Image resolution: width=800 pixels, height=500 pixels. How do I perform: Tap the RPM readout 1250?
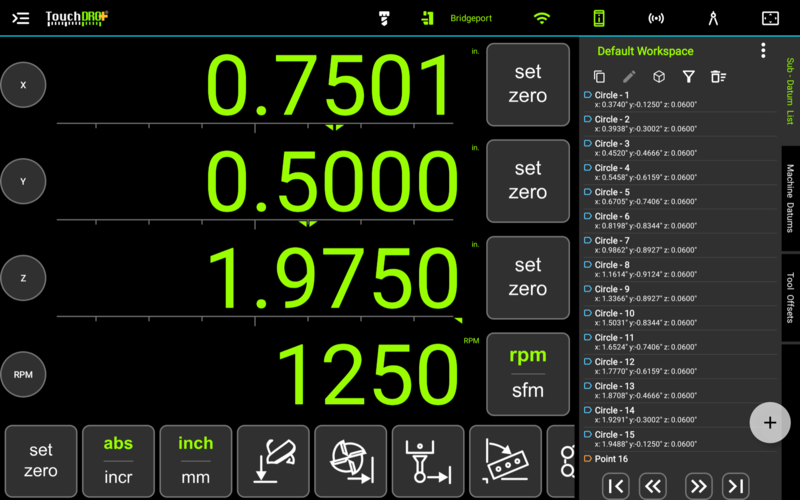[x=367, y=375]
